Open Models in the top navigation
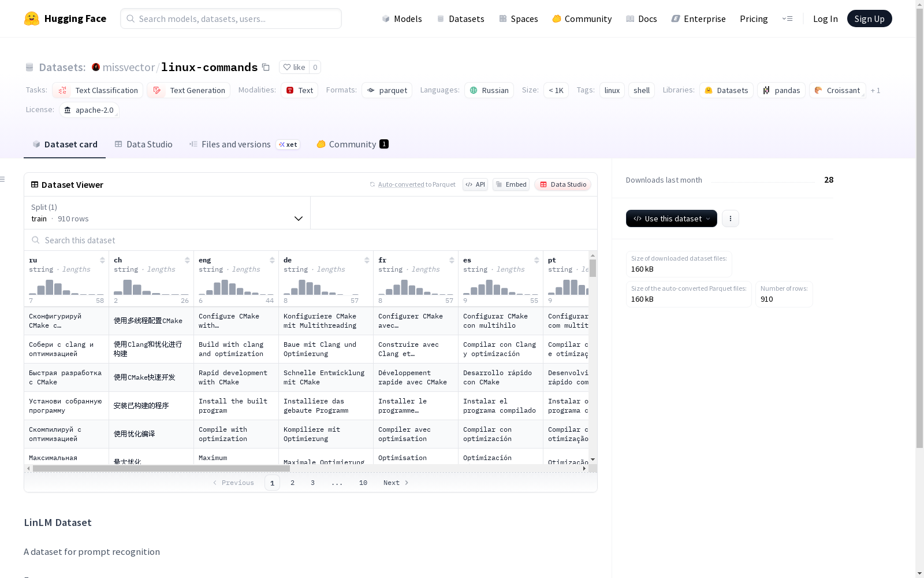The width and height of the screenshot is (924, 578). tap(402, 18)
